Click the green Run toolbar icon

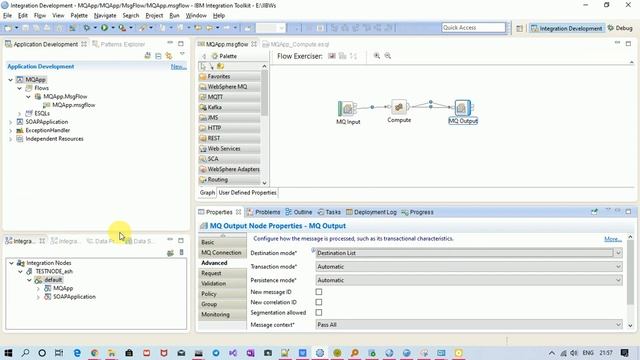coord(104,28)
